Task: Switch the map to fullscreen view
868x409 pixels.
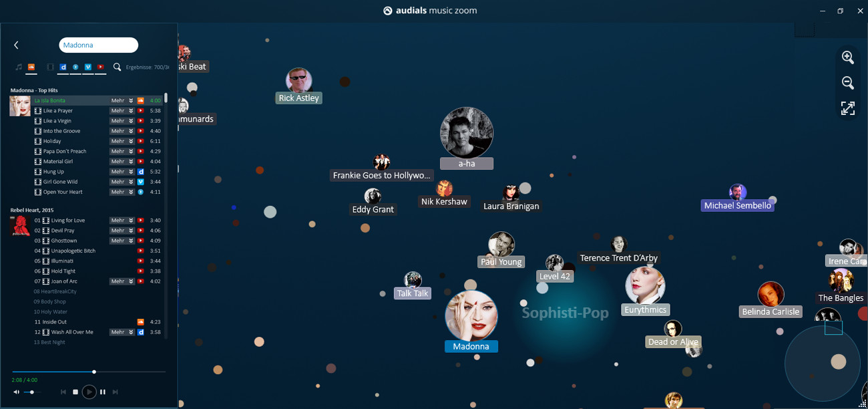Action: click(x=848, y=108)
